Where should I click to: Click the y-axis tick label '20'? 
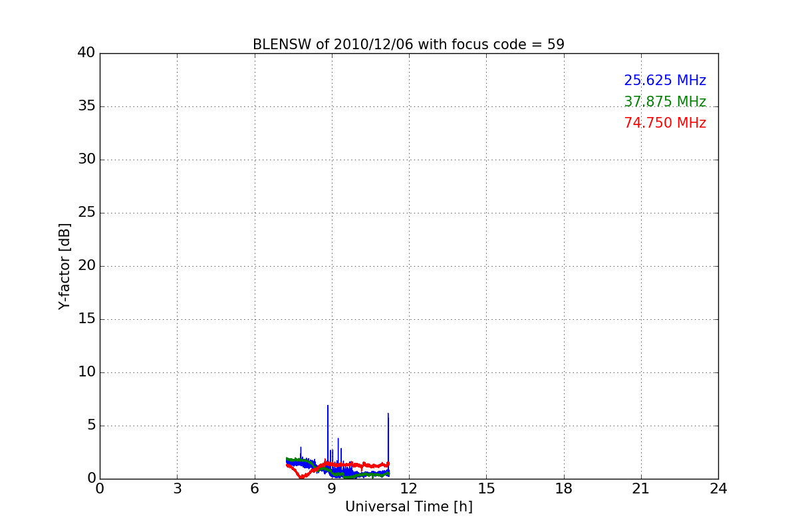coord(86,266)
